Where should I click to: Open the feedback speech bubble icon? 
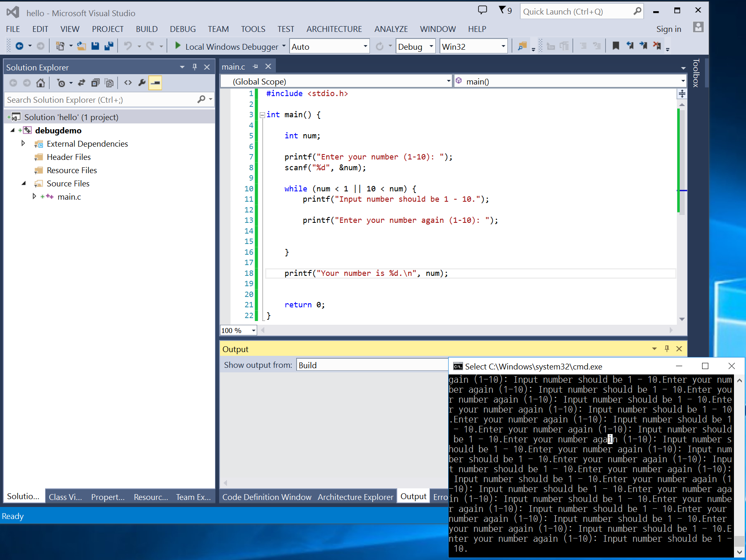point(483,10)
